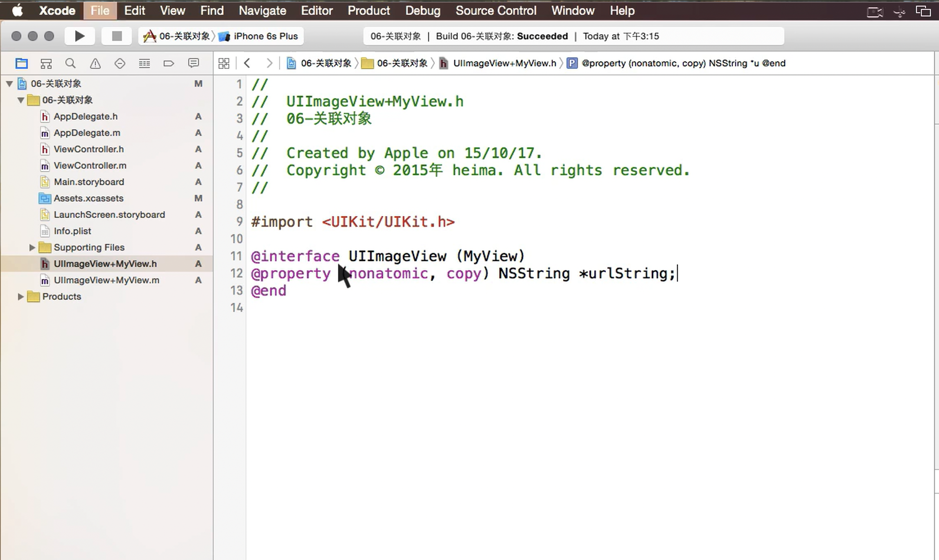Show the Issue navigator warning icon

pos(95,63)
